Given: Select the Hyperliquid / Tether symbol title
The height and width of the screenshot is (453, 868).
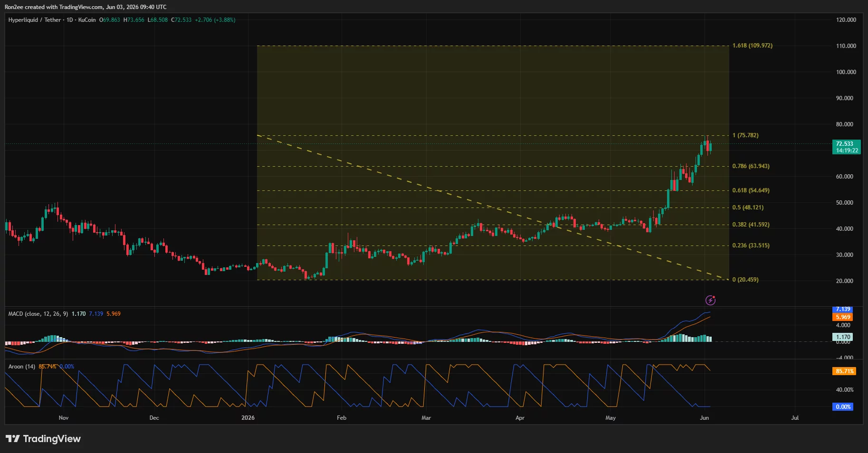Looking at the screenshot, I should (35, 20).
